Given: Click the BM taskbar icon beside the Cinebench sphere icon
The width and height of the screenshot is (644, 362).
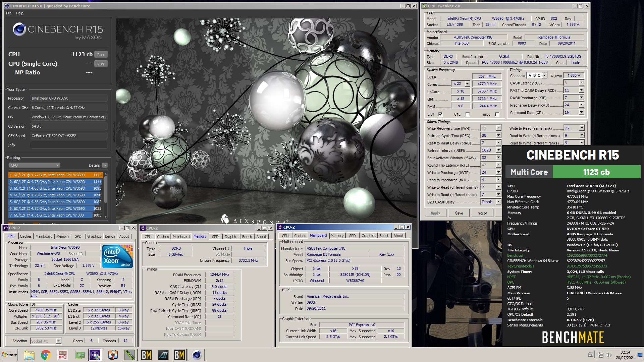Looking at the screenshot, I should (x=179, y=355).
